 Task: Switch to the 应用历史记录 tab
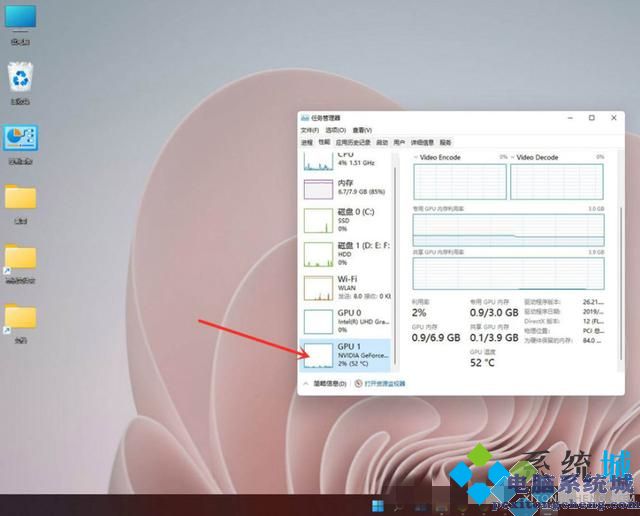click(x=353, y=142)
